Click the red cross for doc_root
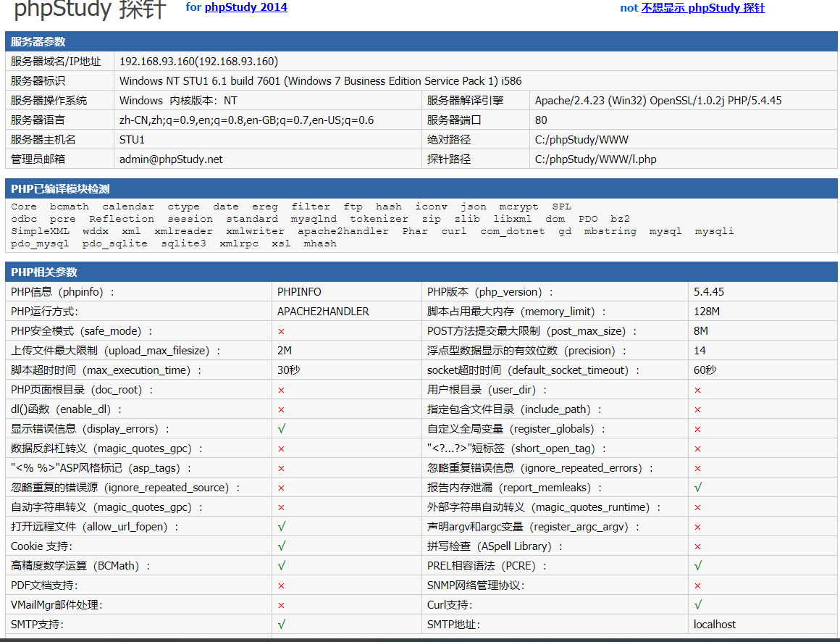 tap(281, 390)
